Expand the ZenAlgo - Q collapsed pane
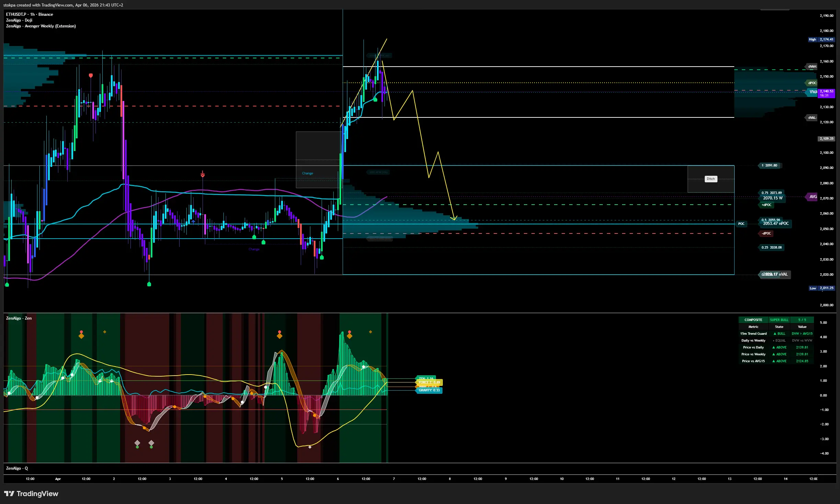 pos(17,468)
